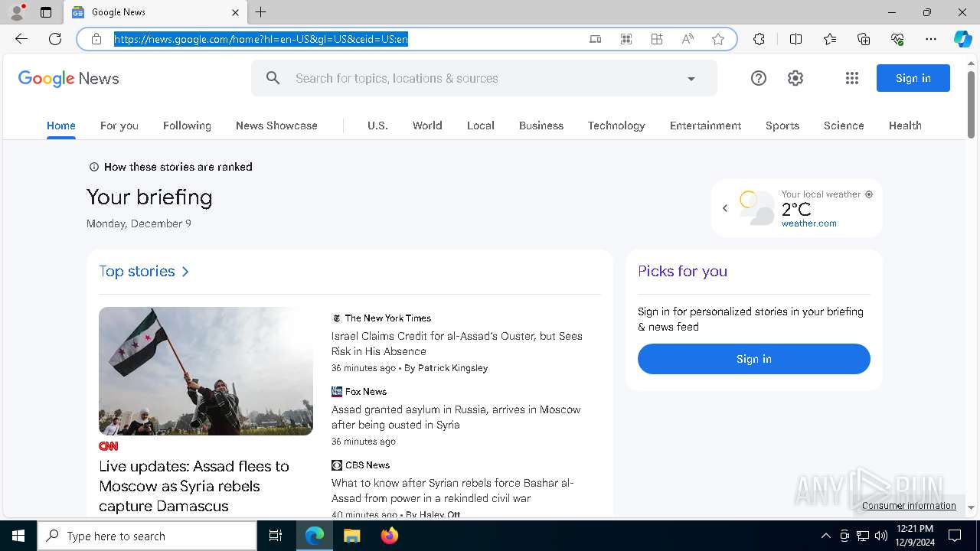This screenshot has height=551, width=980.
Task: Open the taskbar clock and date
Action: click(913, 536)
